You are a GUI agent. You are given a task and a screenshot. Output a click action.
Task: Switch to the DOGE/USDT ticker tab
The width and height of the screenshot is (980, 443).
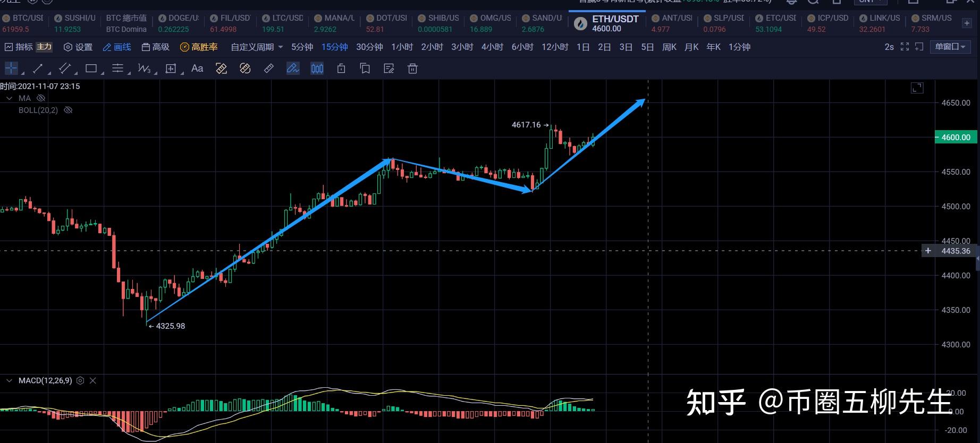coord(179,23)
